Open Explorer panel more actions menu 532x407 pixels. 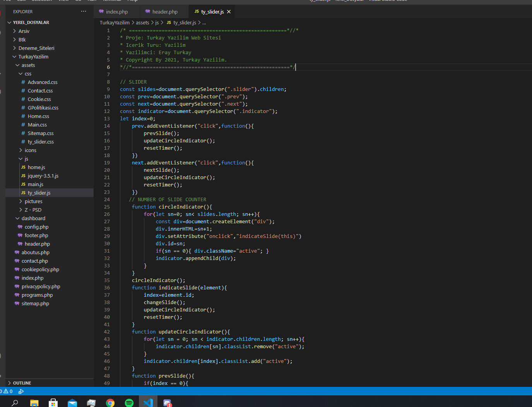click(84, 12)
